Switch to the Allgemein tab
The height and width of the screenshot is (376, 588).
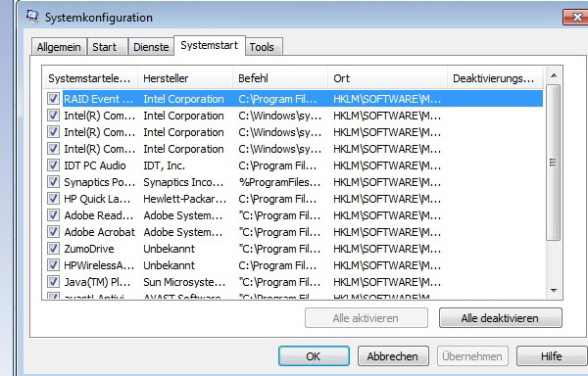click(59, 47)
